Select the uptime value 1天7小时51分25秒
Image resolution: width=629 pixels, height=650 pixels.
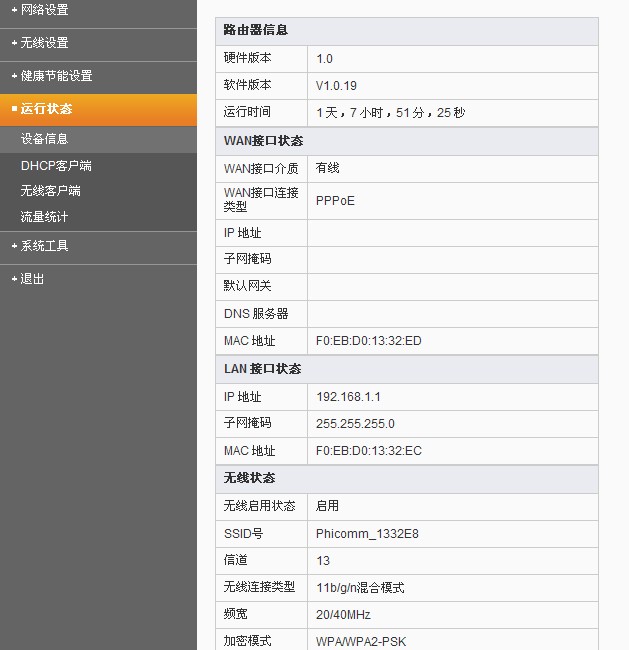click(390, 113)
